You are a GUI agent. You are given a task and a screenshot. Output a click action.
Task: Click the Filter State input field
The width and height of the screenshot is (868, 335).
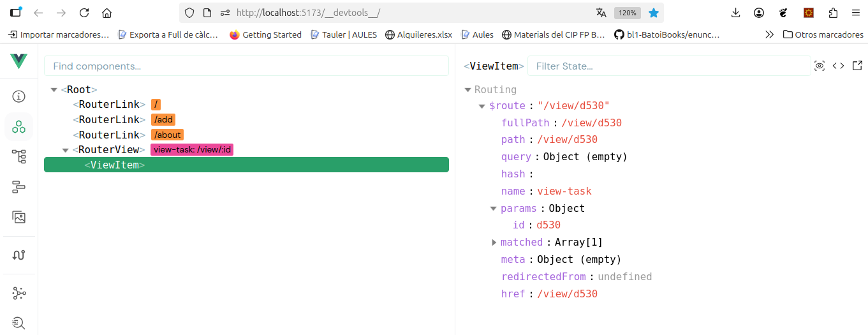tap(669, 66)
